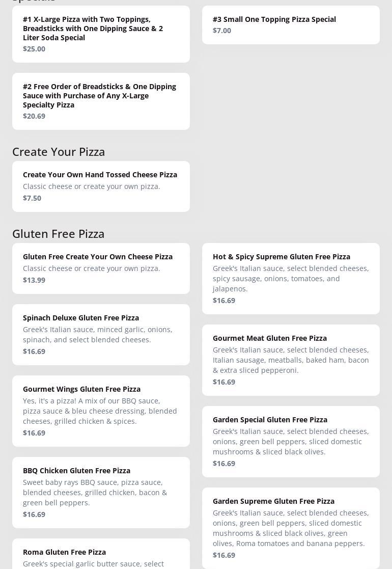Click the Gluten Free Pizza section heading
This screenshot has height=569, width=392.
point(59,234)
